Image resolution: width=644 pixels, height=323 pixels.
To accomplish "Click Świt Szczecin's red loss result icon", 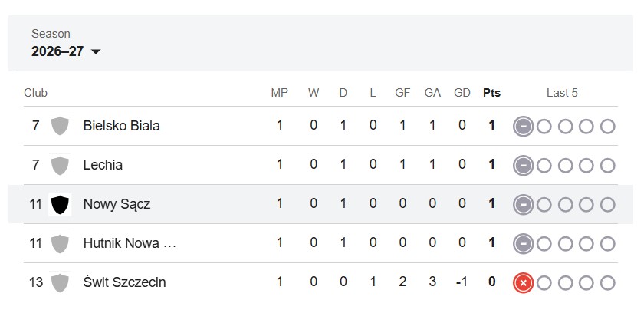I will [523, 283].
